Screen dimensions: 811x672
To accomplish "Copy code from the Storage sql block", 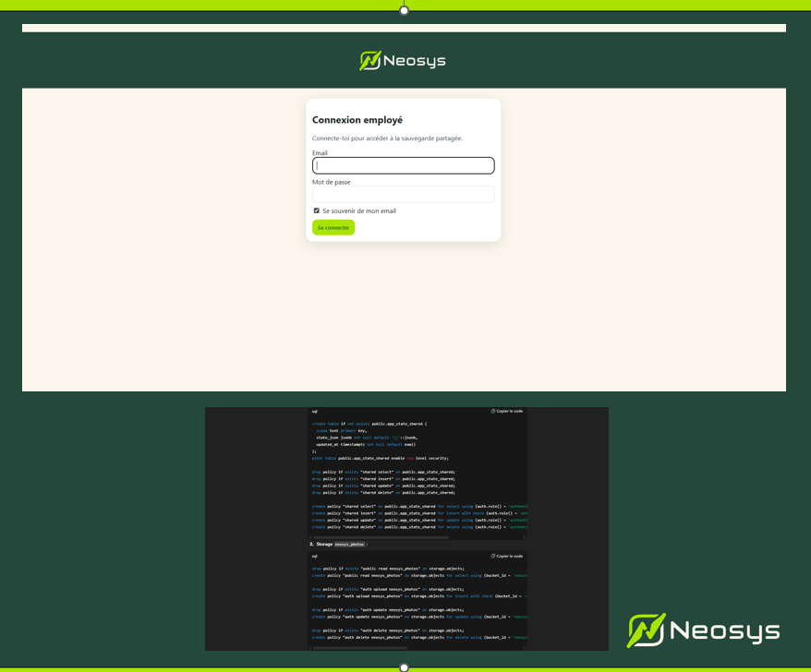I will point(507,556).
